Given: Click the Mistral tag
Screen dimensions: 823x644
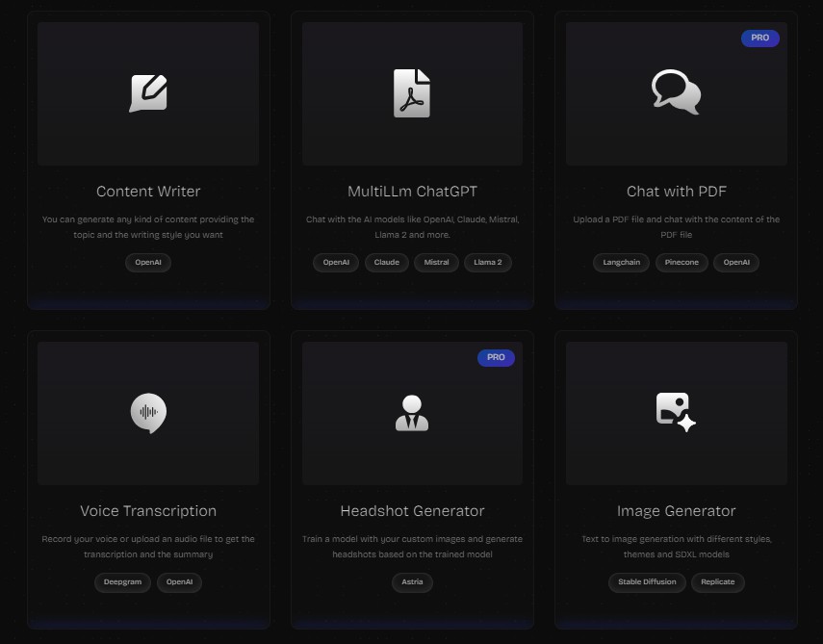Looking at the screenshot, I should pyautogui.click(x=437, y=263).
